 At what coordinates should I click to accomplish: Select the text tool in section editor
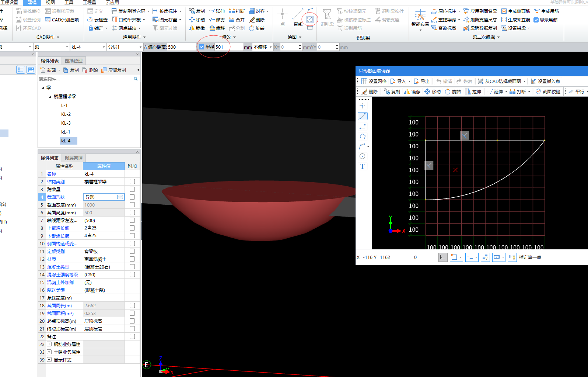363,166
